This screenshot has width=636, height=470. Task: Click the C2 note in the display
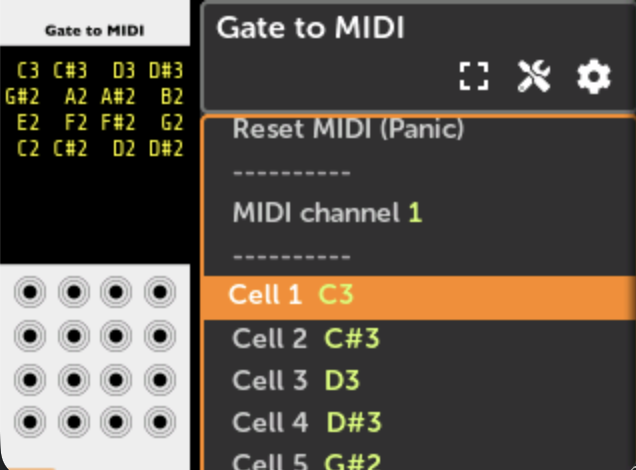point(28,148)
